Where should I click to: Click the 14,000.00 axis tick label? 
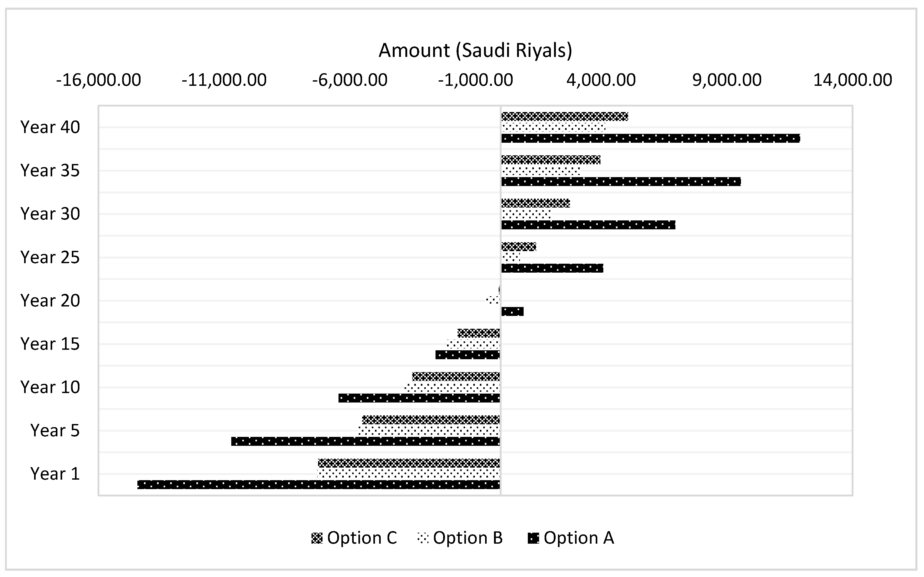point(853,80)
